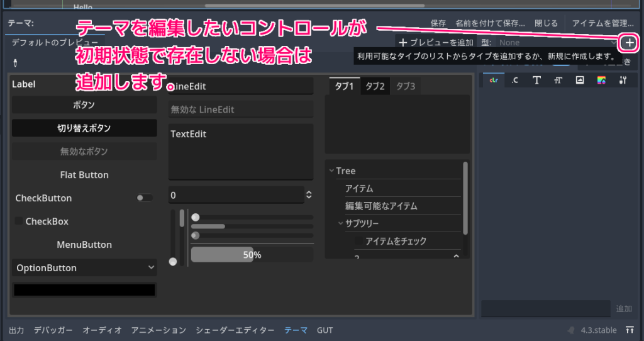Screen dimensions: 644x341
Task: Click the 保存 button
Action: (x=438, y=23)
